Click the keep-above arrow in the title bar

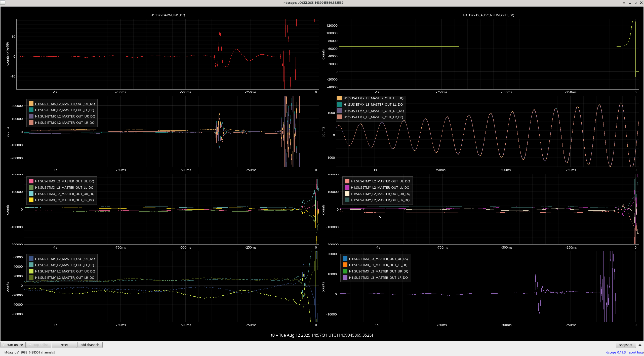[x=624, y=3]
